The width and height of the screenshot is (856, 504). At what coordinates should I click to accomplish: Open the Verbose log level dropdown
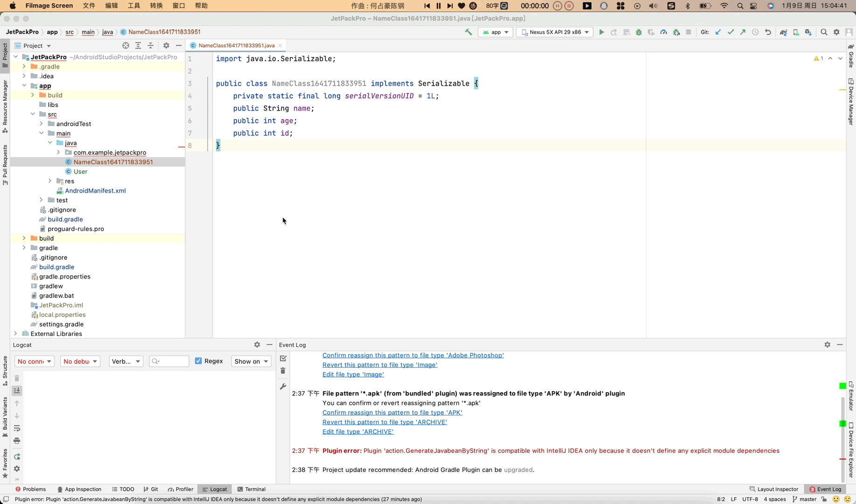click(126, 361)
